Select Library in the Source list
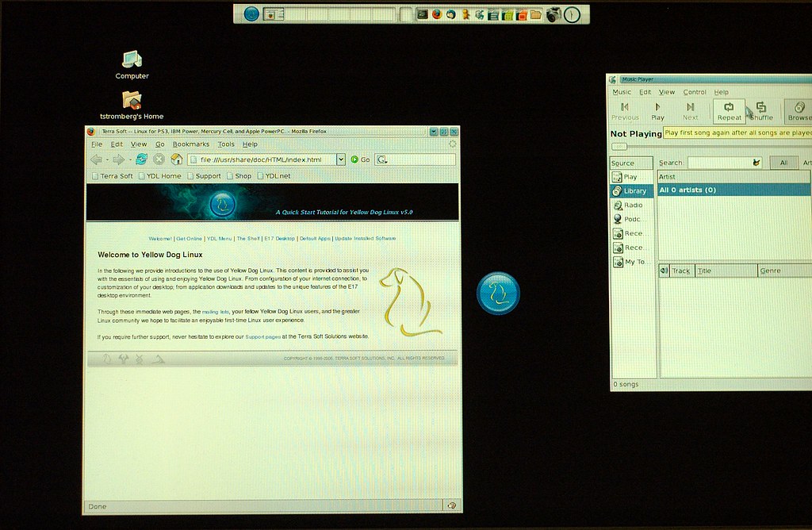 632,190
